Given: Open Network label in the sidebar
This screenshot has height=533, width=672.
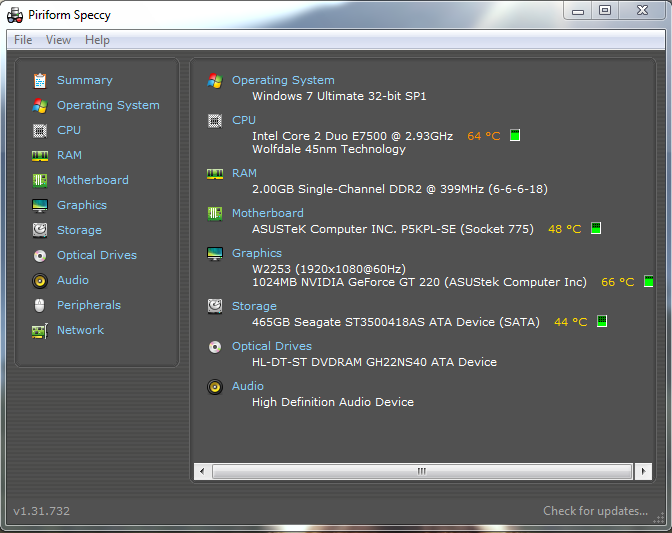Looking at the screenshot, I should (81, 330).
